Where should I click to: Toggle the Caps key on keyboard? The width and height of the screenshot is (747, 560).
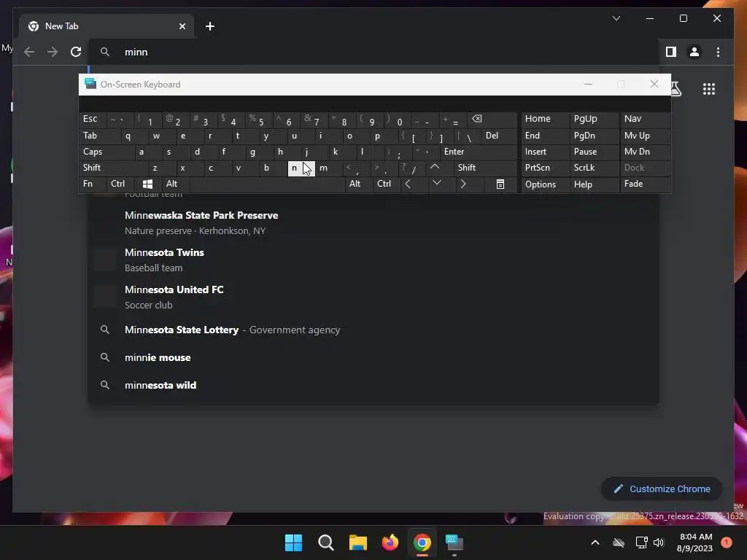click(107, 152)
